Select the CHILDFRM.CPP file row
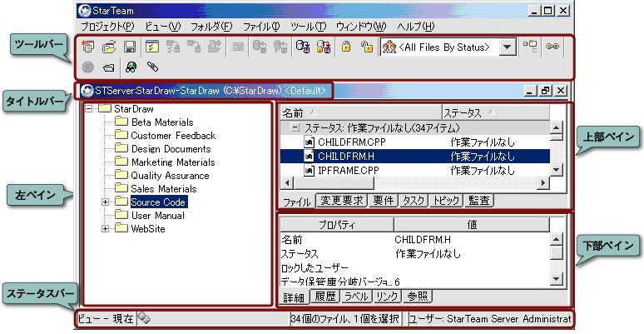The width and height of the screenshot is (644, 334). (415, 142)
